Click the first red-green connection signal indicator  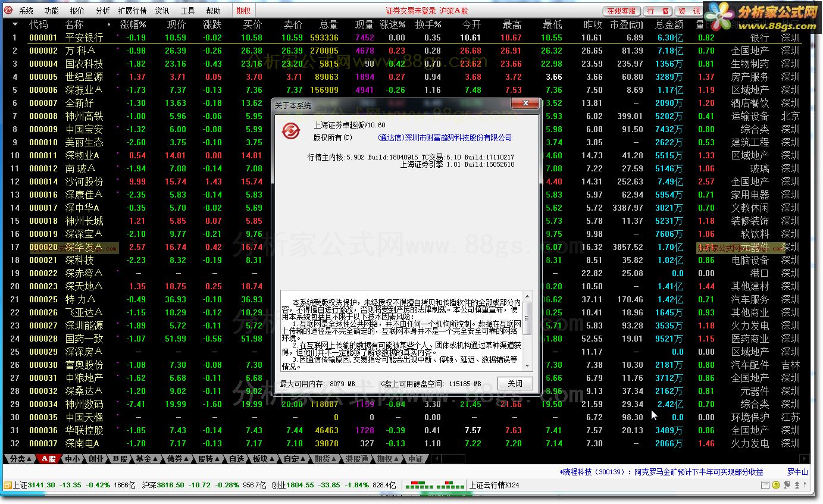[419, 484]
